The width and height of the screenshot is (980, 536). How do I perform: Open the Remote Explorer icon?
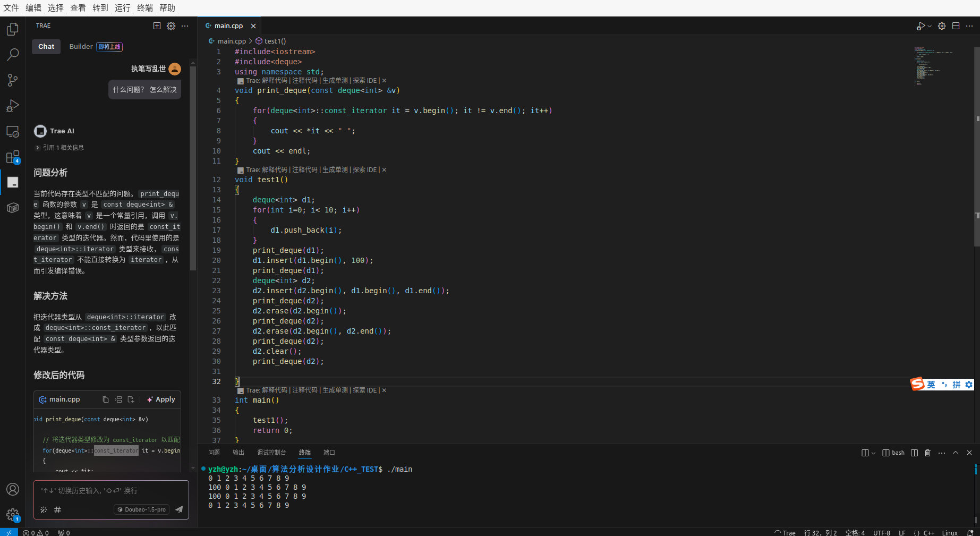coord(13,131)
